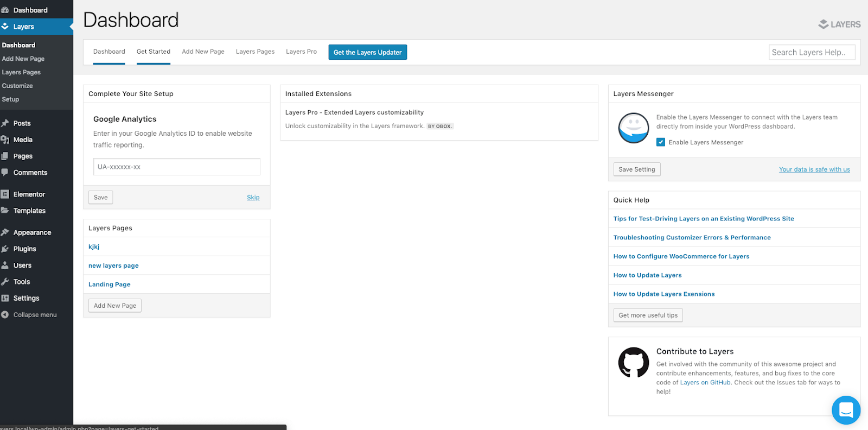This screenshot has height=430, width=868.
Task: Switch to the Get Started tab
Action: pyautogui.click(x=154, y=52)
